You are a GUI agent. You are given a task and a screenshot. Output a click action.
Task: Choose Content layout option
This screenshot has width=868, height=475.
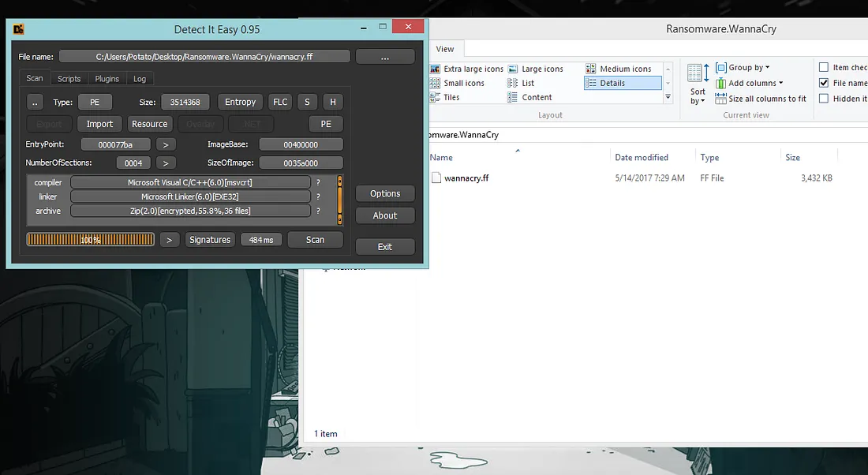point(529,97)
